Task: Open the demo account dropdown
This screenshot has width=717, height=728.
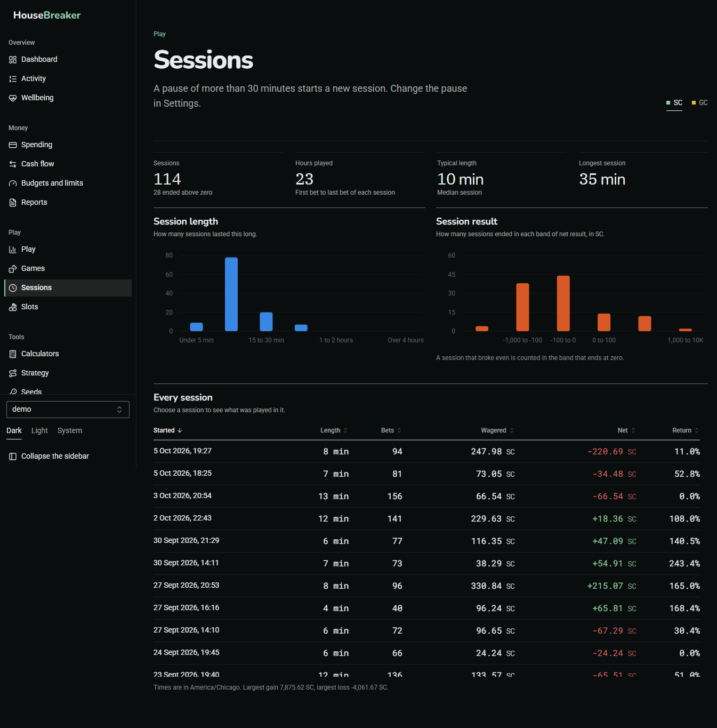Action: click(68, 410)
